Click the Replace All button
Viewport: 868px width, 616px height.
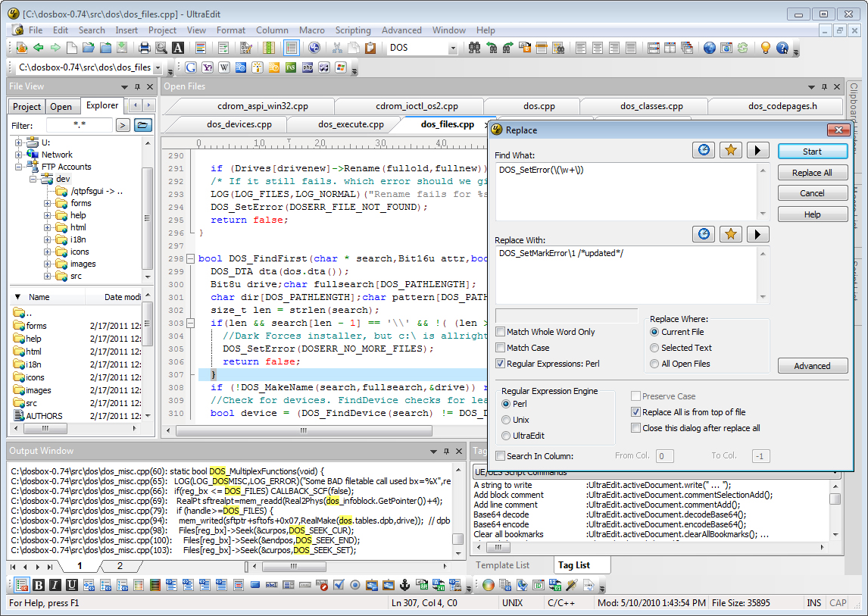813,173
